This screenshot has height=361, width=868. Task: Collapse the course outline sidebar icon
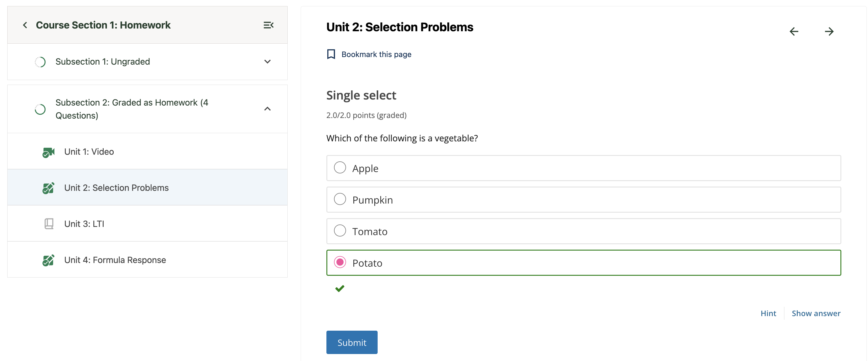click(x=268, y=25)
